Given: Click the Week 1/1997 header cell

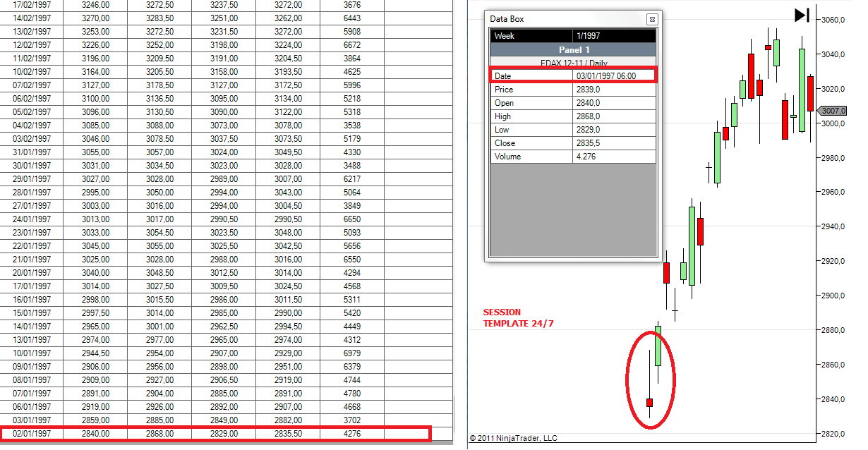Looking at the screenshot, I should click(573, 36).
